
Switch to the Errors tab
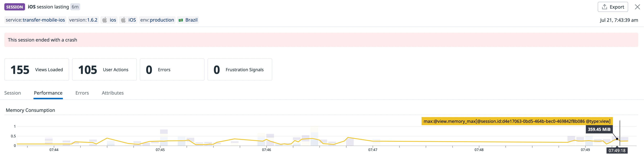coord(82,93)
